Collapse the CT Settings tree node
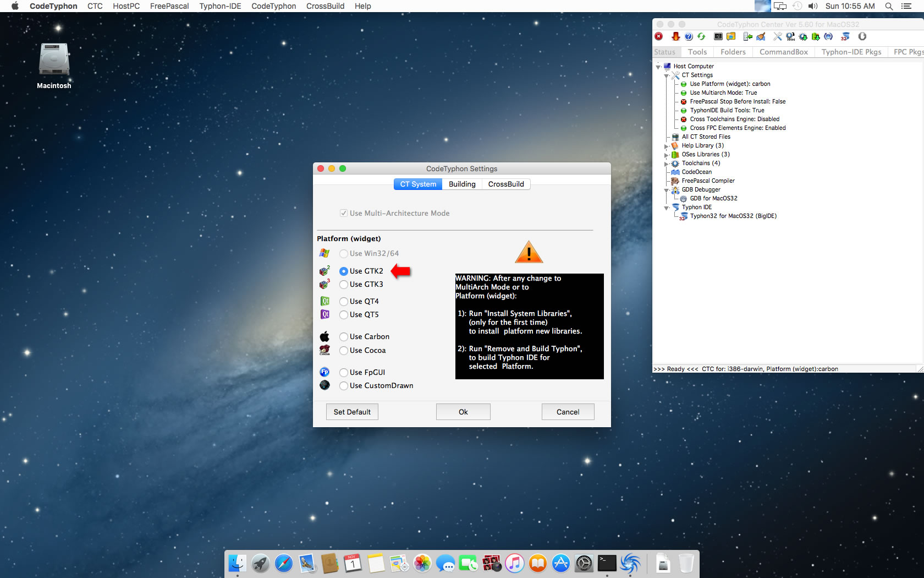This screenshot has height=578, width=924. 667,75
